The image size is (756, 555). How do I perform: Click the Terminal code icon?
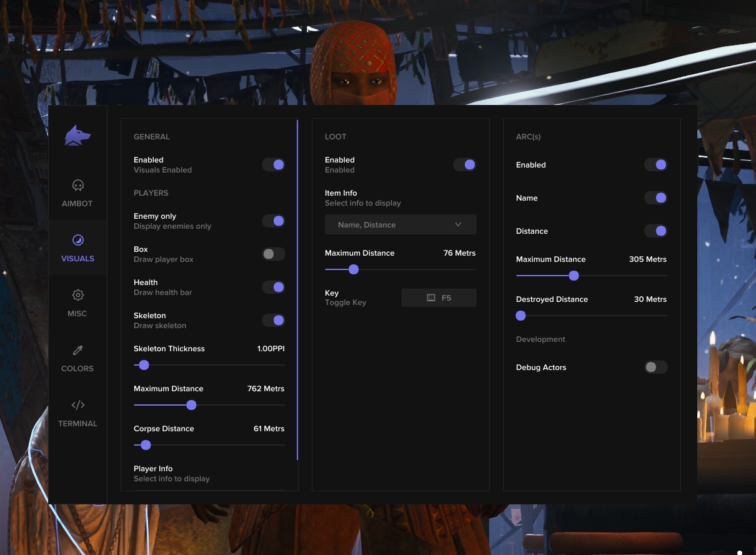click(x=77, y=405)
